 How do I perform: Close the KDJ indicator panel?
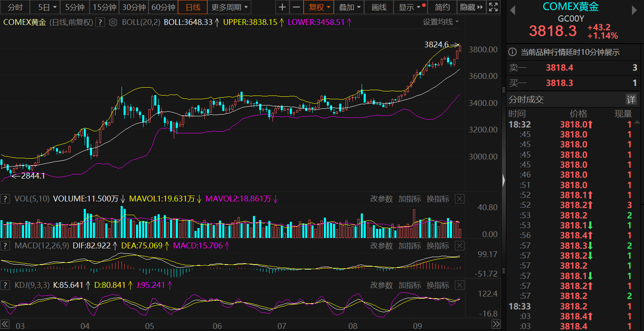point(459,285)
